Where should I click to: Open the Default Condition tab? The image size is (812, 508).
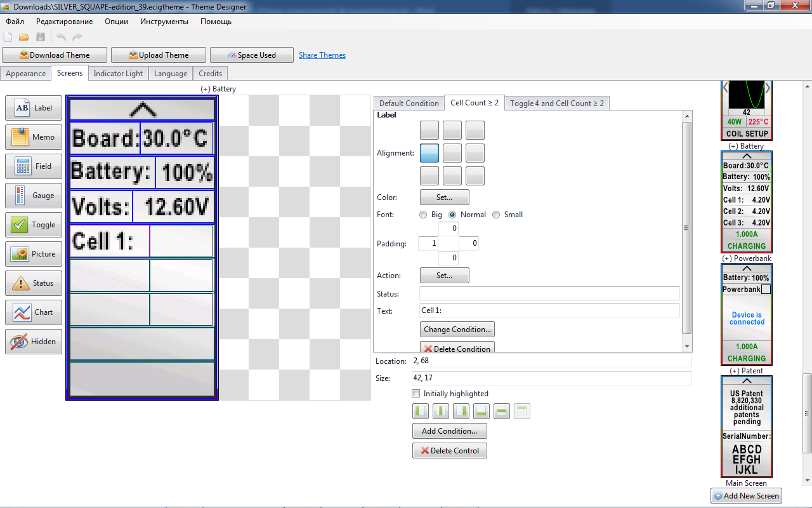tap(409, 104)
